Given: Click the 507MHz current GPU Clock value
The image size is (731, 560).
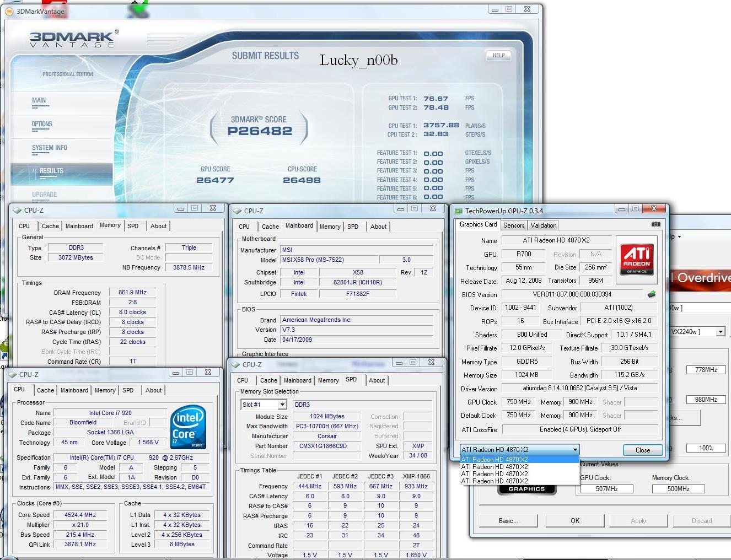Looking at the screenshot, I should 606,489.
